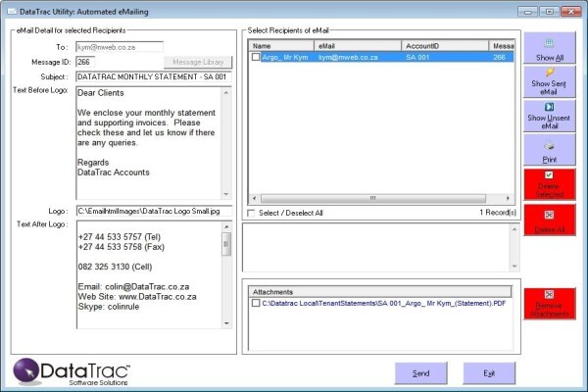Click the eMail column header

click(x=358, y=46)
